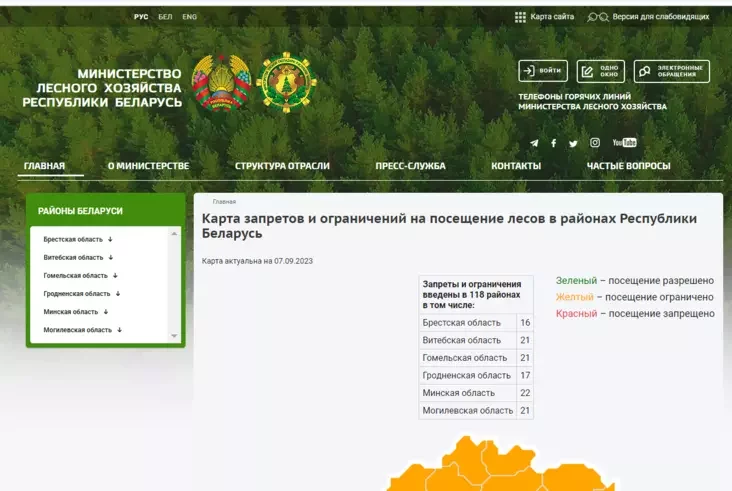The width and height of the screenshot is (732, 491).
Task: Click the Belarus state emblem
Action: coord(221,83)
